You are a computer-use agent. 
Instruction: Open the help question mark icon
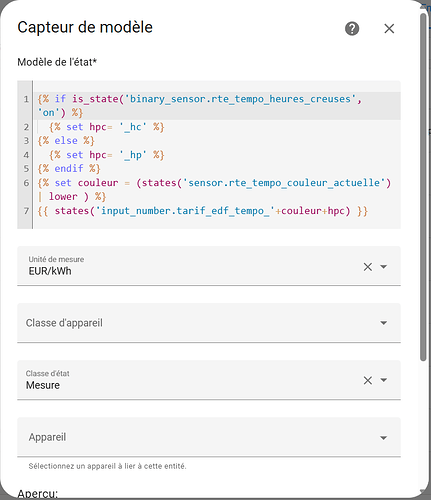pyautogui.click(x=352, y=29)
